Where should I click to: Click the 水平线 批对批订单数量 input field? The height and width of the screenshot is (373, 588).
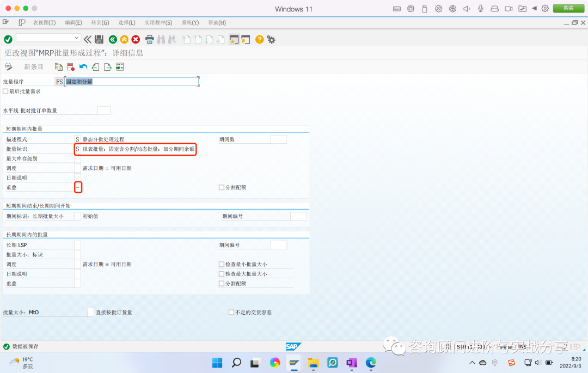point(104,110)
